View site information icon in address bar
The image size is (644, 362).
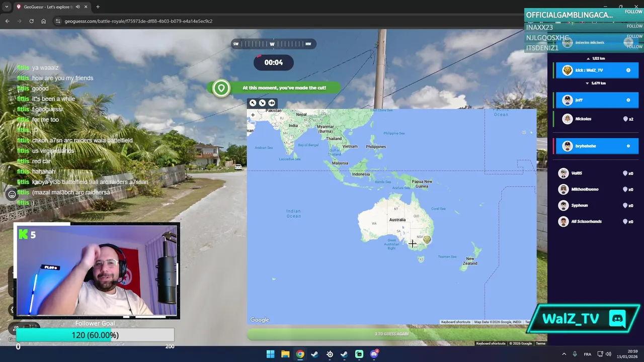58,21
